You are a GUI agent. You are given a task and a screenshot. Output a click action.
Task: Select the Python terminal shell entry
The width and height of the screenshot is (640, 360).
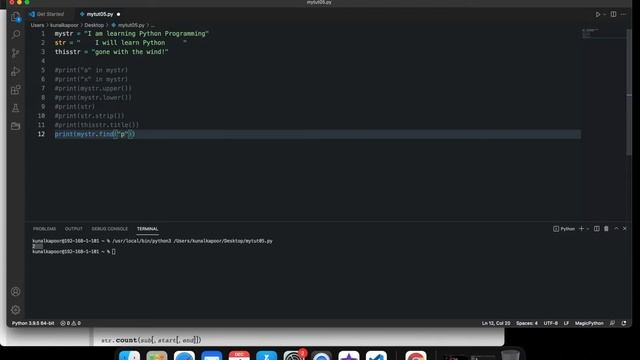pyautogui.click(x=564, y=229)
